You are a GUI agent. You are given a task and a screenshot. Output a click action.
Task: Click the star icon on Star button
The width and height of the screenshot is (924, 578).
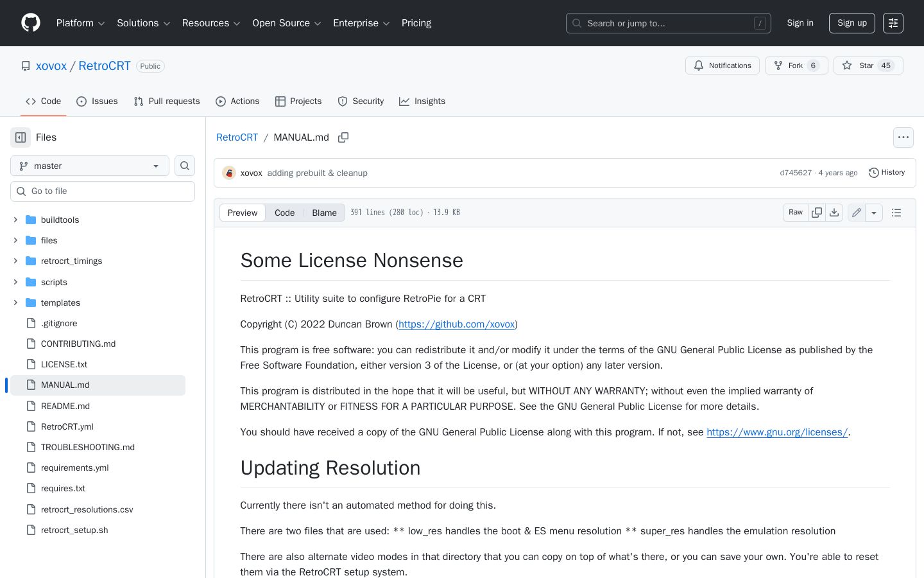coord(847,66)
